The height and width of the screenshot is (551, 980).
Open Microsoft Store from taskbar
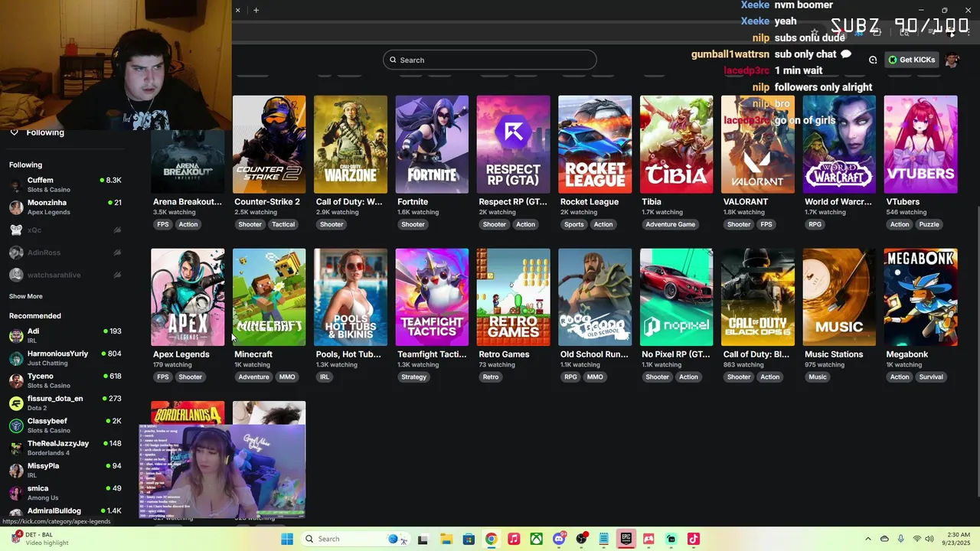pyautogui.click(x=469, y=539)
